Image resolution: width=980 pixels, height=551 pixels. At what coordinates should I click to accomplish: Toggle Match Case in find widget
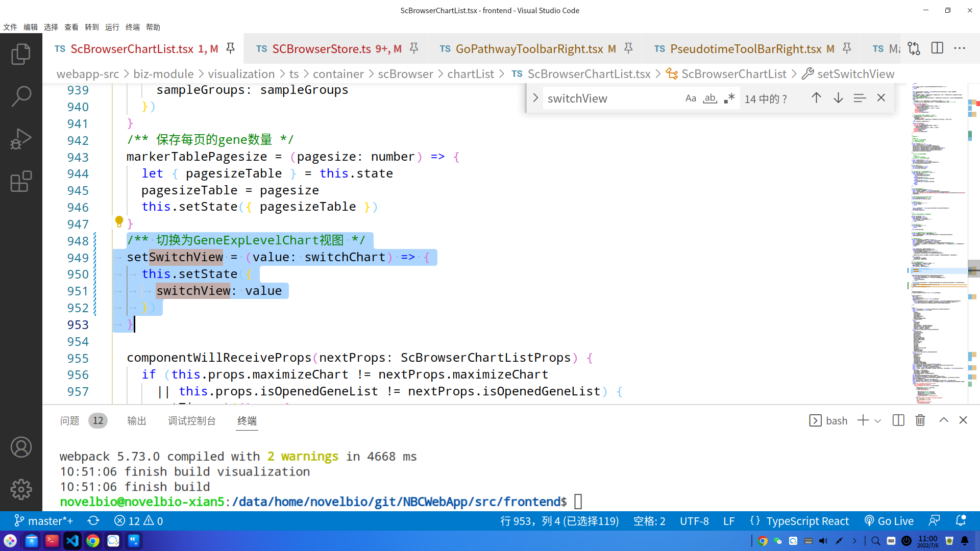(691, 98)
